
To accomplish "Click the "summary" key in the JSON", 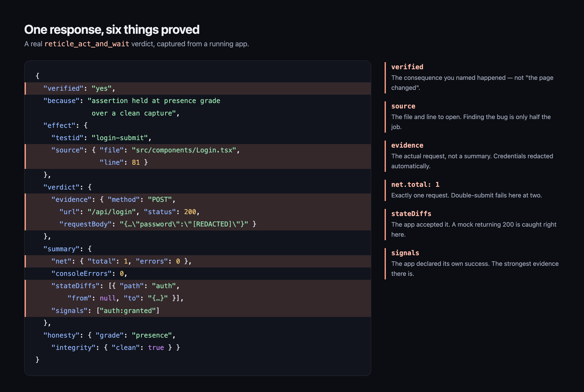I will click(x=62, y=249).
